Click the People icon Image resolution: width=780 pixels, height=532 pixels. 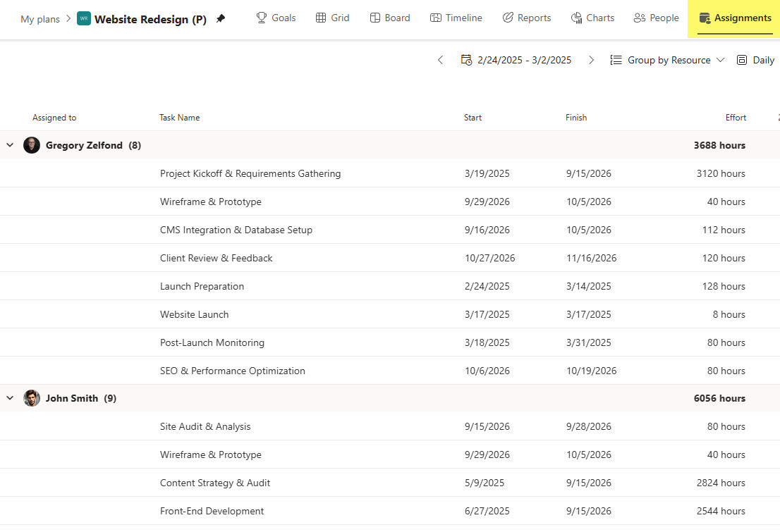click(639, 18)
